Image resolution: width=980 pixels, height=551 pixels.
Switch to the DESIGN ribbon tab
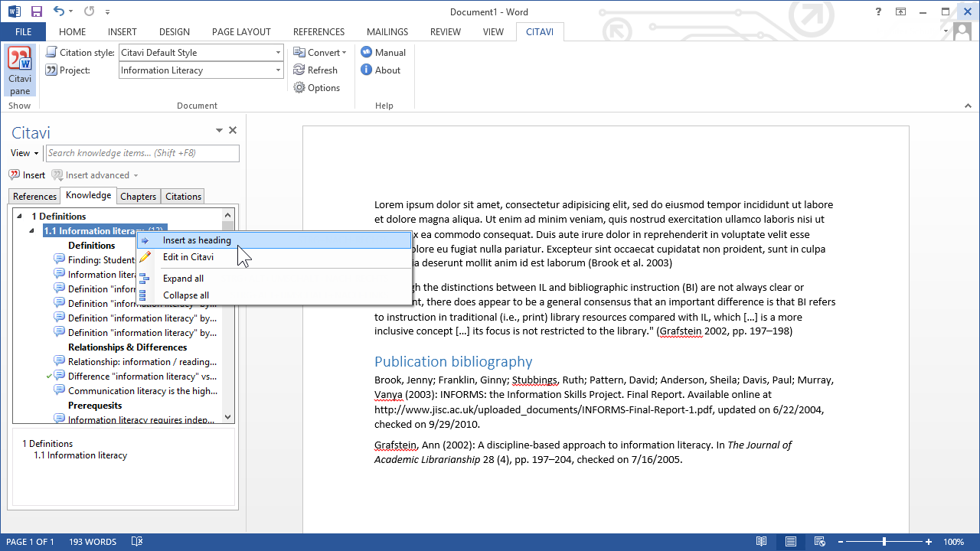click(x=175, y=31)
